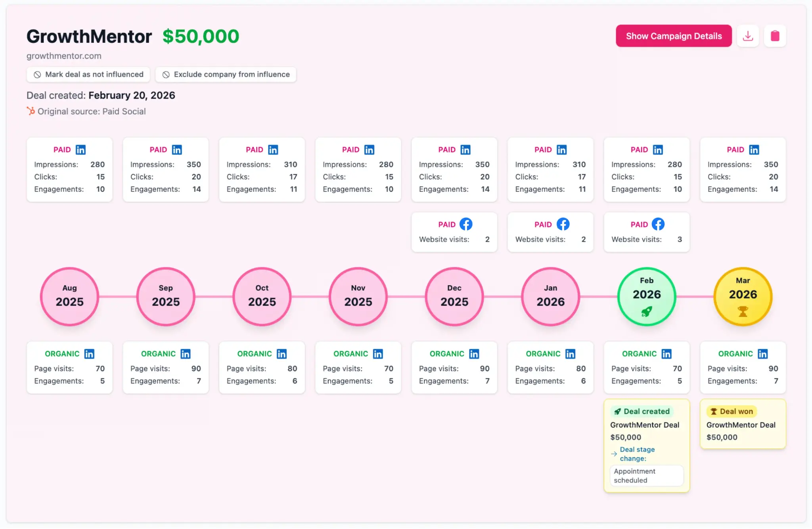Screen dimensions: 812x529
Task: Click GrowthMentor Deal in Deal won card
Action: coord(741,425)
